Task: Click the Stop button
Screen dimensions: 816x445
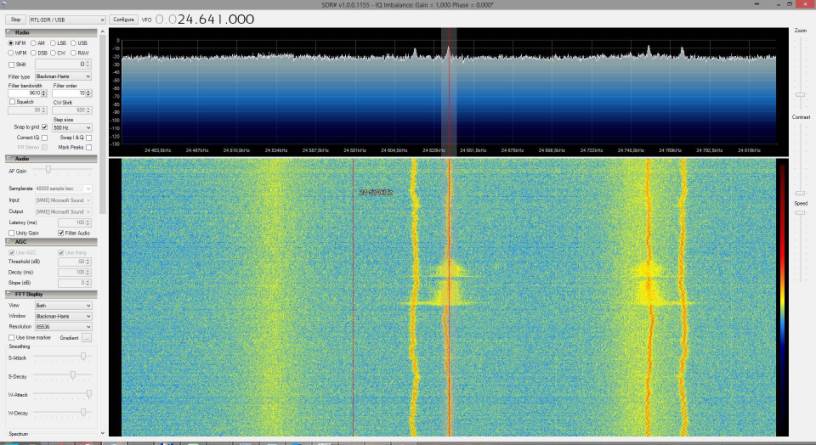Action: [15, 20]
